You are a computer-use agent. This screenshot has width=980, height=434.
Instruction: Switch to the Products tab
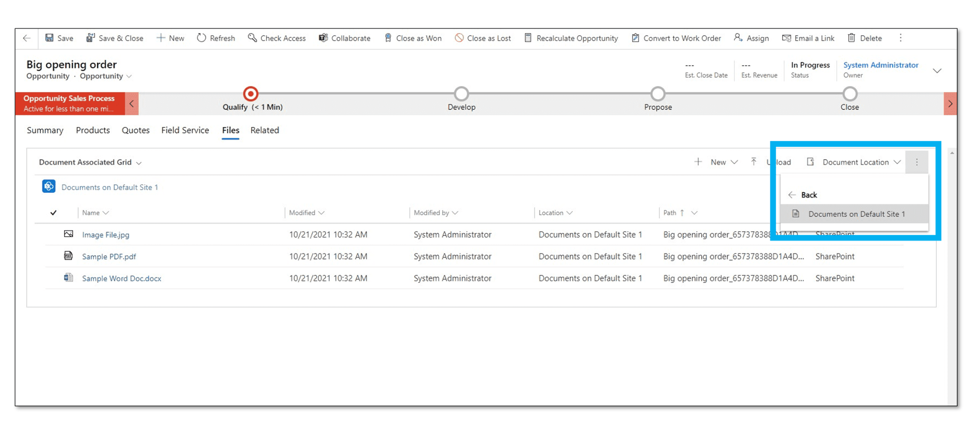[x=93, y=130]
